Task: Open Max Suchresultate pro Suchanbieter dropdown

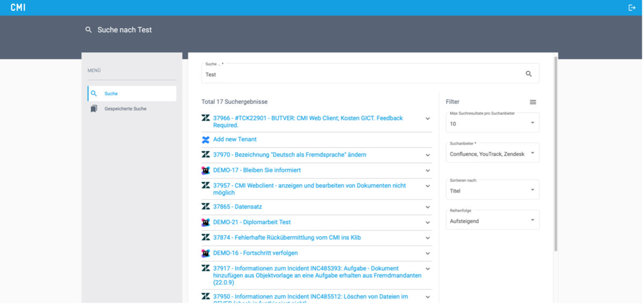Action: (x=492, y=123)
